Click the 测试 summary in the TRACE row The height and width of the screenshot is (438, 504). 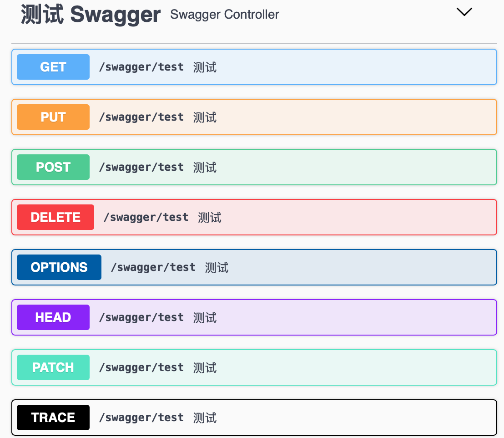point(205,418)
